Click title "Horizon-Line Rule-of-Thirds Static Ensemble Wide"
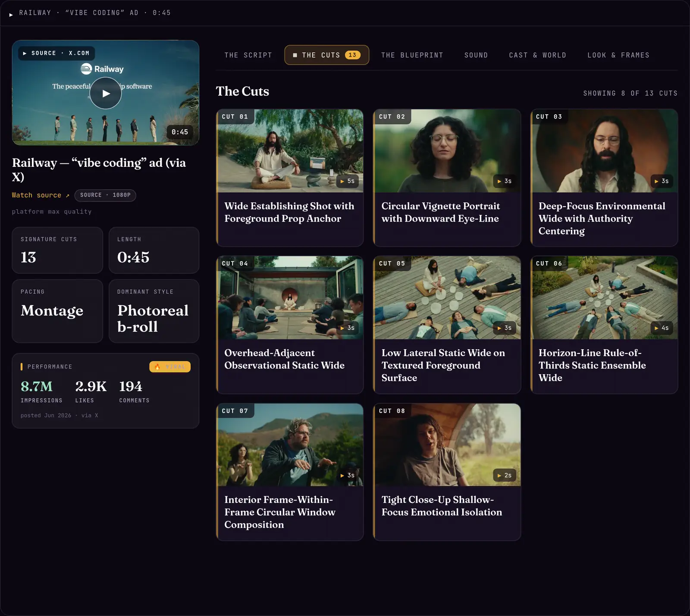The width and height of the screenshot is (690, 616). [592, 366]
